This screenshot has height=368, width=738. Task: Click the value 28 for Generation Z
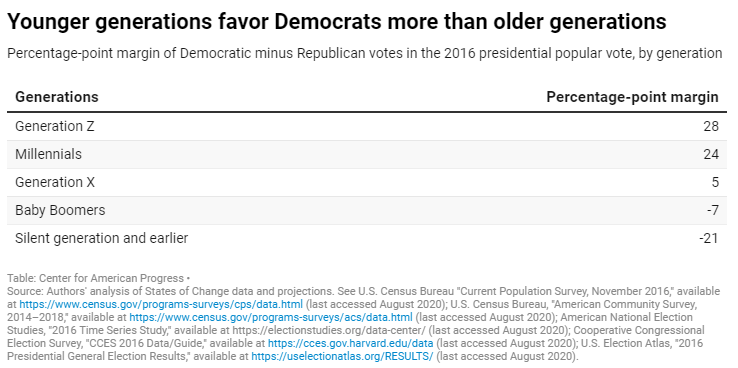pos(711,126)
